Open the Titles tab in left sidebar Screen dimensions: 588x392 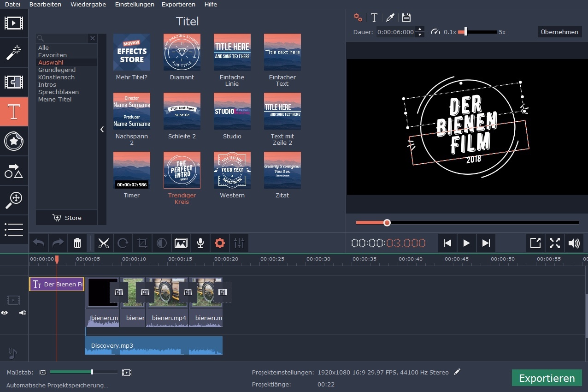coord(14,112)
